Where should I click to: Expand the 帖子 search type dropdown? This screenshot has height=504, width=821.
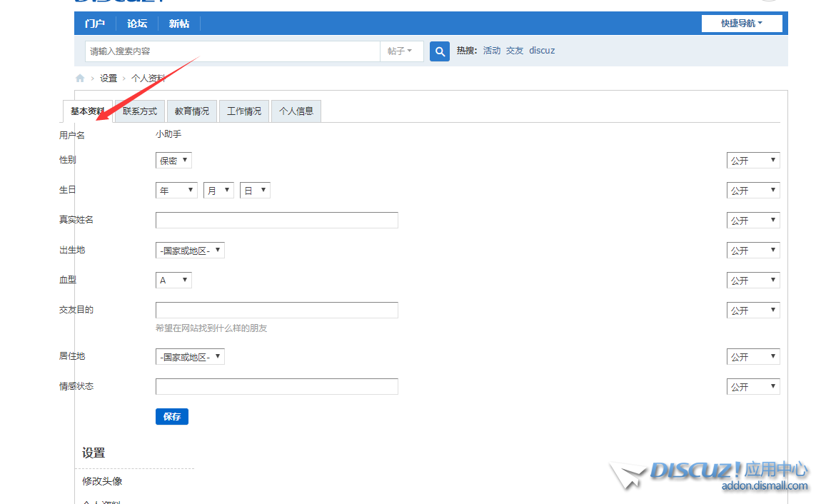click(x=401, y=51)
